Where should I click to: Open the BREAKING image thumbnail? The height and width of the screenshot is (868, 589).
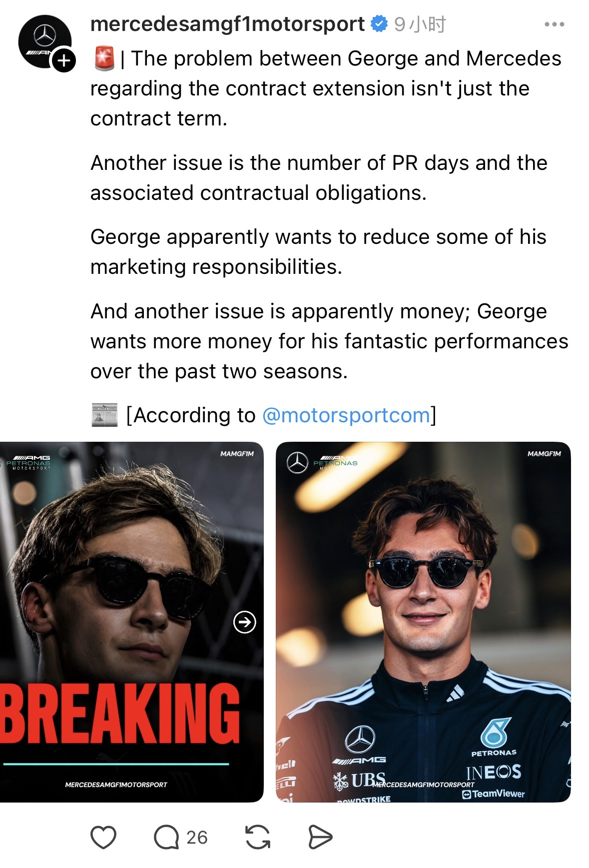pos(131,622)
